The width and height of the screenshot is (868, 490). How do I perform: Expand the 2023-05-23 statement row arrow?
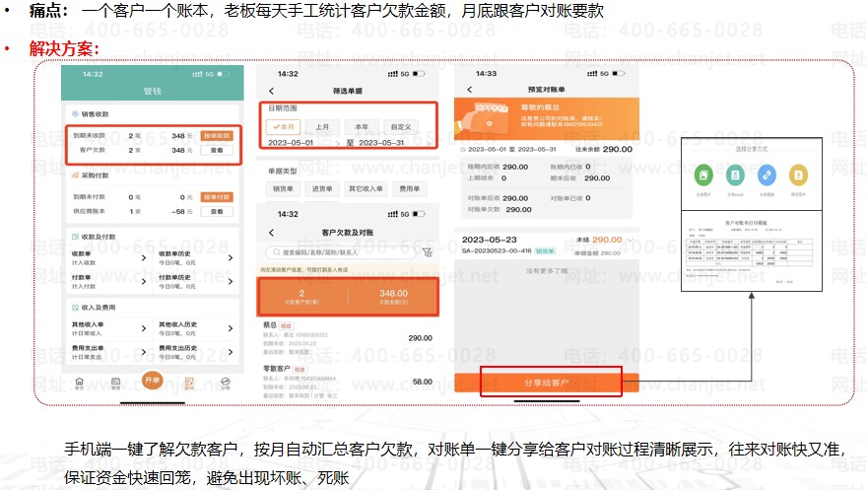630,240
